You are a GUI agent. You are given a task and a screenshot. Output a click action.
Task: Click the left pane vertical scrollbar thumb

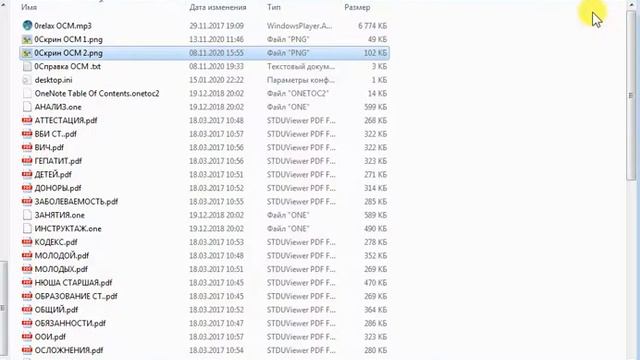(x=3, y=308)
